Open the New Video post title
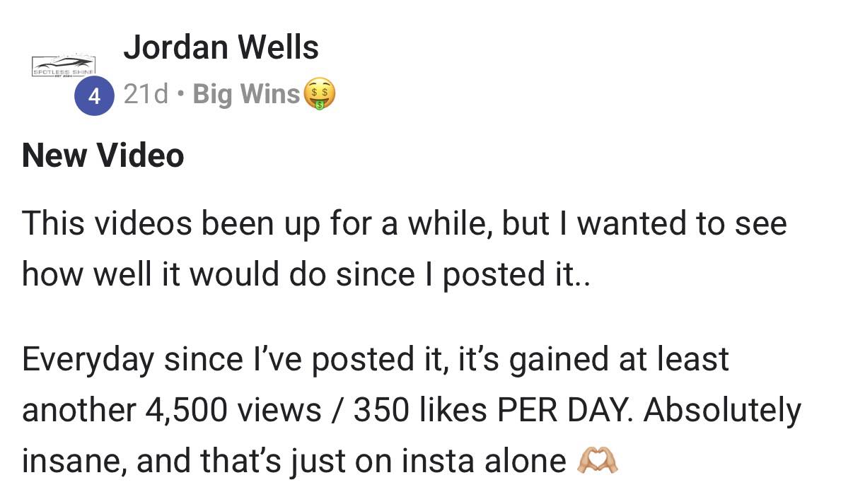Screen dimensions: 853x504 tap(103, 156)
